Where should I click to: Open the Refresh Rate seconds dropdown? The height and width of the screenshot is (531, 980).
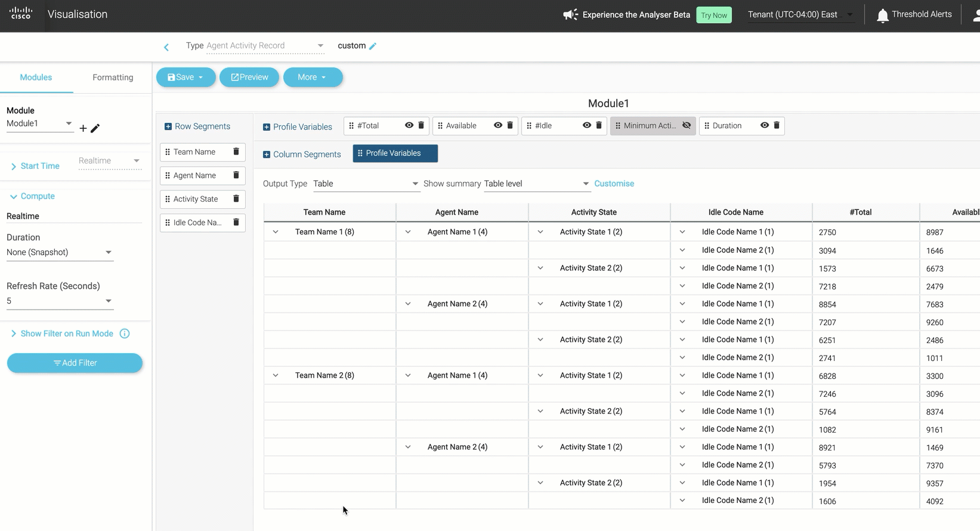pos(60,301)
